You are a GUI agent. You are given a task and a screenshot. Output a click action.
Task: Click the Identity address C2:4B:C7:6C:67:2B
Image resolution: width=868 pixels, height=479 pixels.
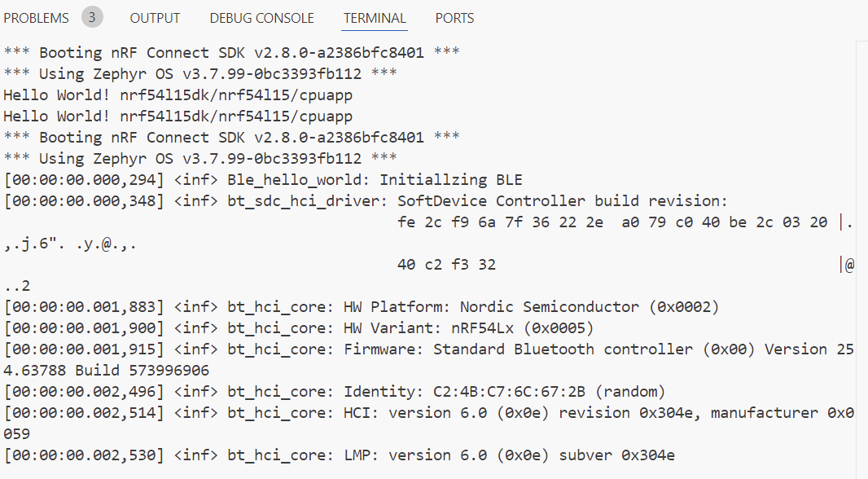pos(509,392)
